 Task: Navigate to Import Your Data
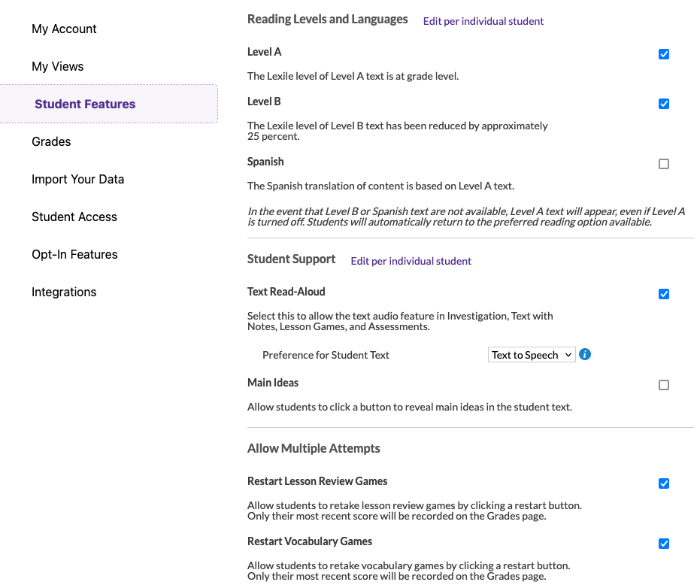pos(77,179)
